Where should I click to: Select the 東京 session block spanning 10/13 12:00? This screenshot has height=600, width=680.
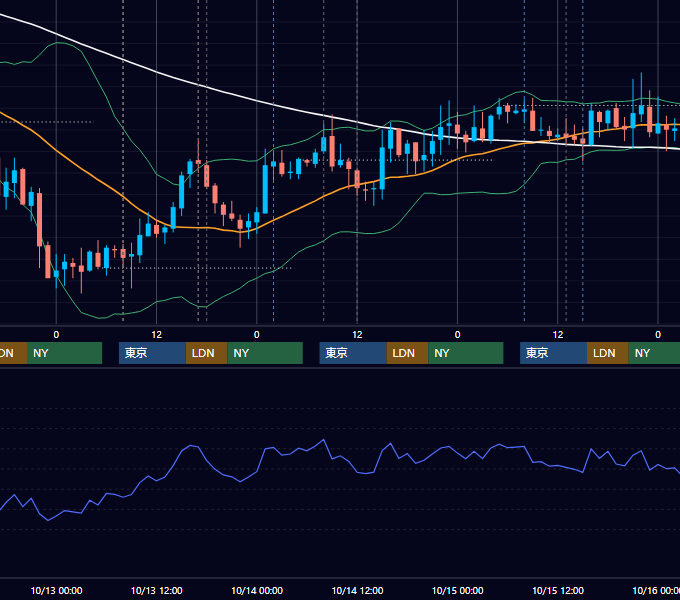152,353
